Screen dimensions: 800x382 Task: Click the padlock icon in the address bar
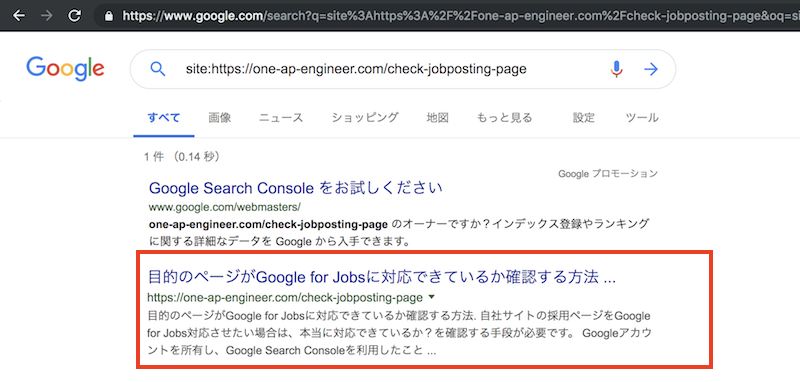point(108,16)
